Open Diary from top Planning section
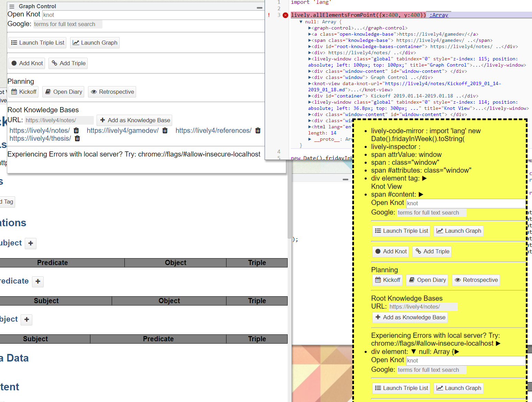Image resolution: width=532 pixels, height=402 pixels. click(64, 92)
